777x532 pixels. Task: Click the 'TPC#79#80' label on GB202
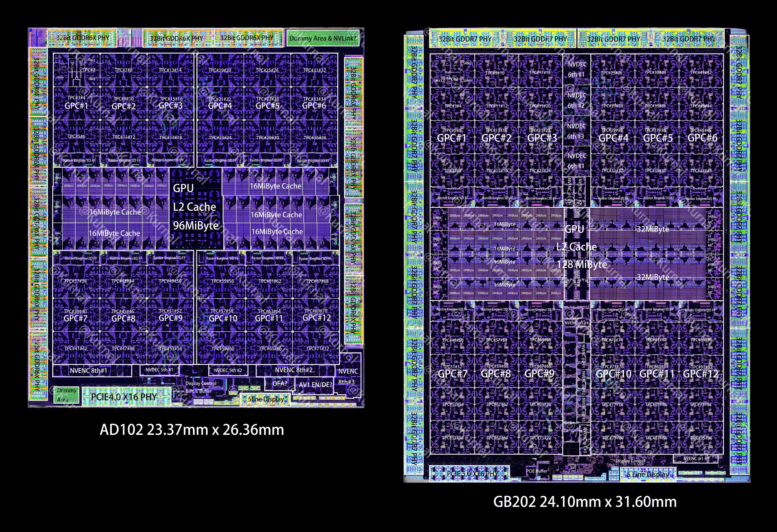coord(613,438)
